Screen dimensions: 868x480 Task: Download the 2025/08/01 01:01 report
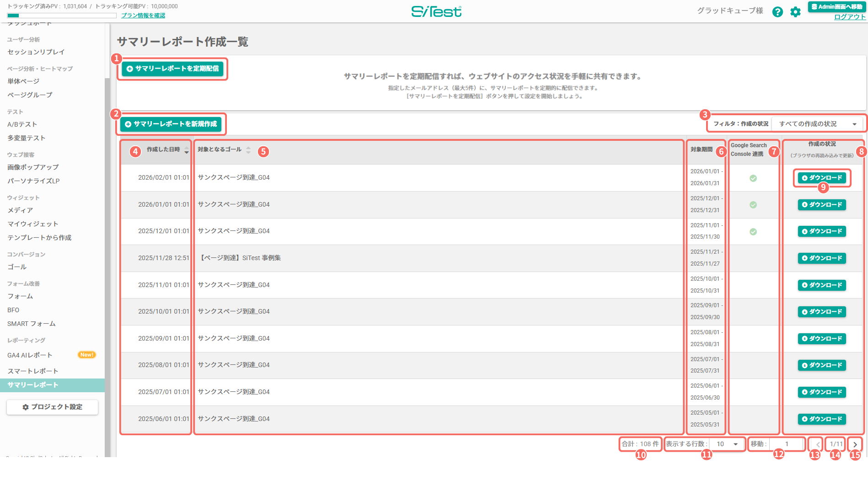pyautogui.click(x=822, y=365)
